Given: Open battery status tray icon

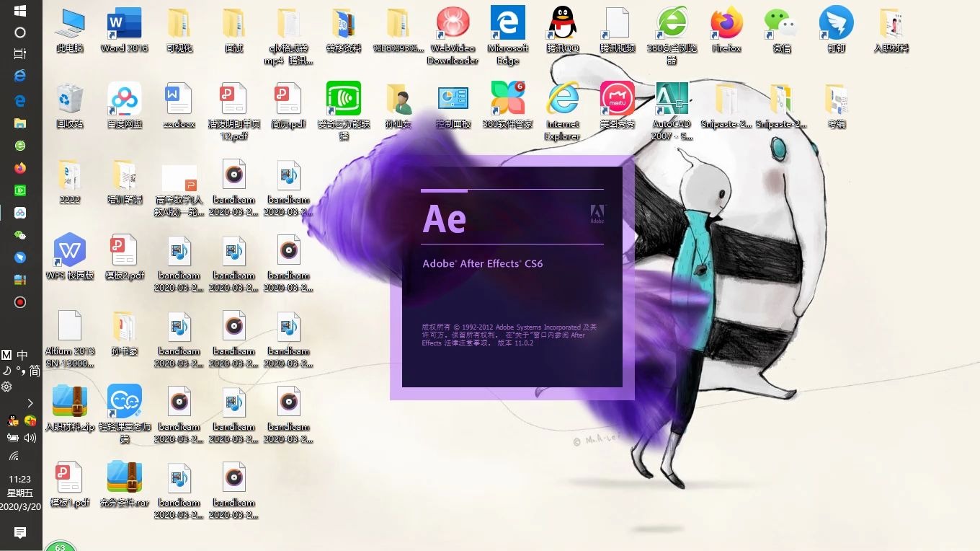Looking at the screenshot, I should tap(13, 438).
